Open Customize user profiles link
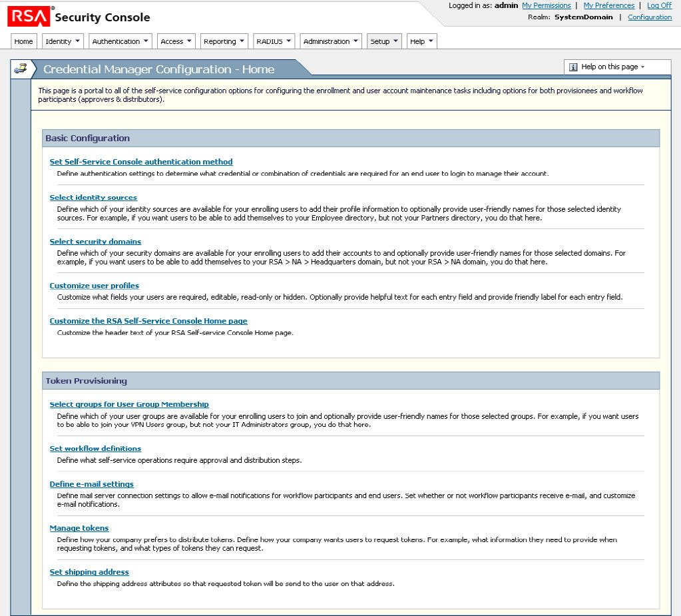 [x=95, y=286]
